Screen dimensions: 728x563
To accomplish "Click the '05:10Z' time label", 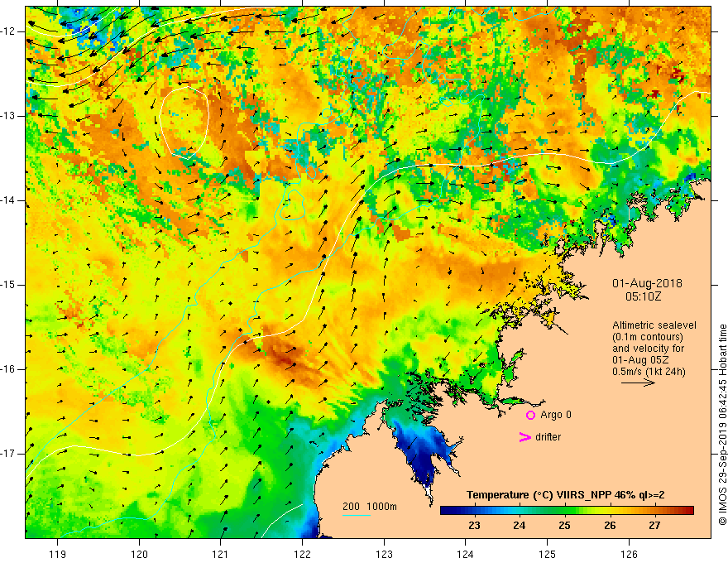I will 643,296.
